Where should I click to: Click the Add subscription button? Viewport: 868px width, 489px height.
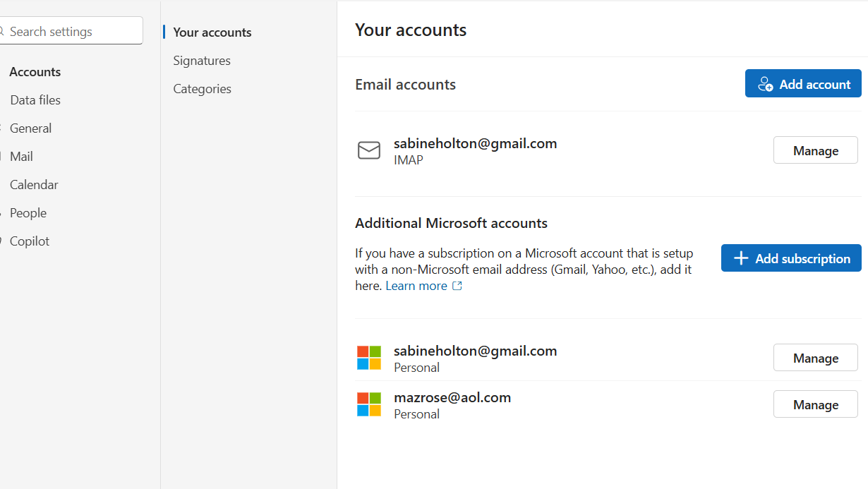tap(791, 258)
